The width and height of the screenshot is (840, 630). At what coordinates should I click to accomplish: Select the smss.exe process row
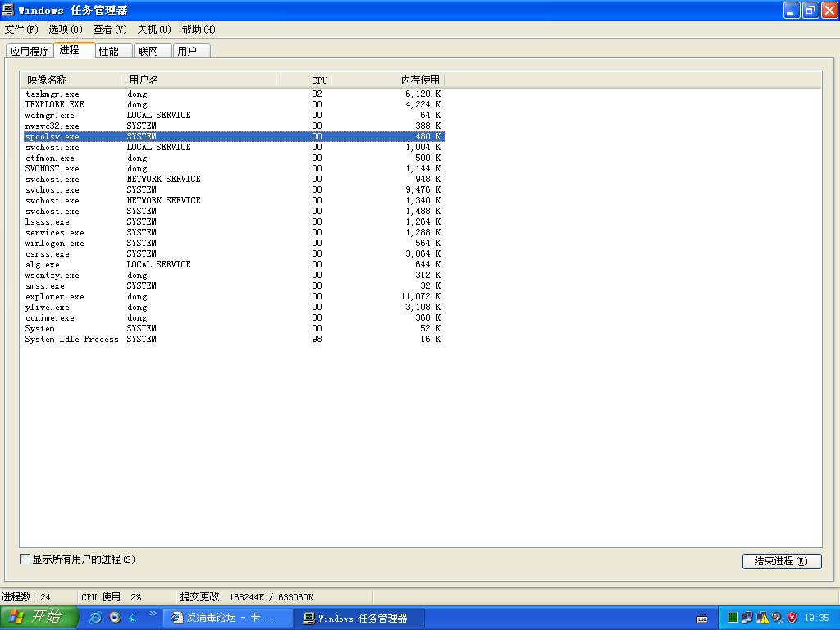(x=234, y=286)
